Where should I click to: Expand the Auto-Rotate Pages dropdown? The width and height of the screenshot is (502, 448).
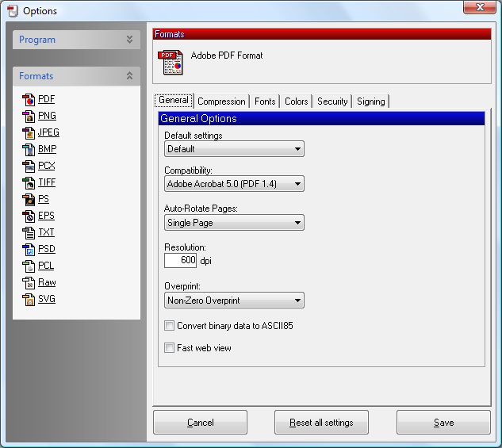pos(234,223)
